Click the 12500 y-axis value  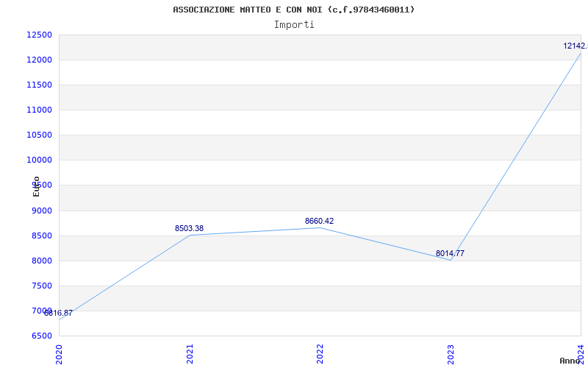tap(39, 35)
